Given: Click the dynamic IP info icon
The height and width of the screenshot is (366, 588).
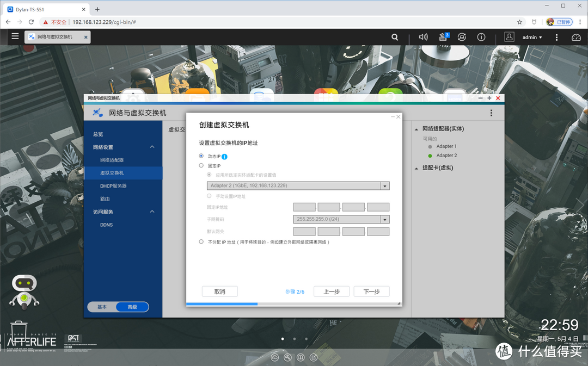Looking at the screenshot, I should click(224, 157).
